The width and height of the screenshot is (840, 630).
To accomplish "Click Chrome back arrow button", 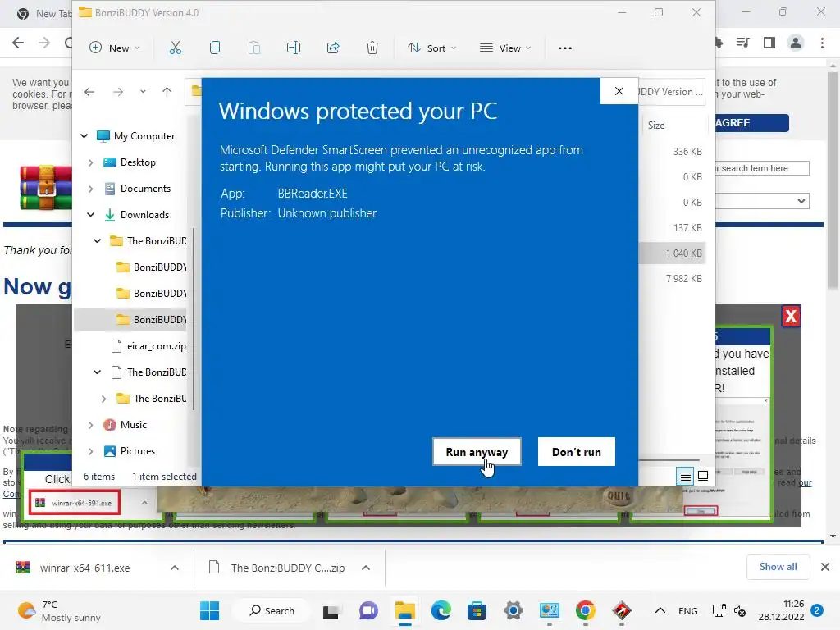I will coord(18,43).
